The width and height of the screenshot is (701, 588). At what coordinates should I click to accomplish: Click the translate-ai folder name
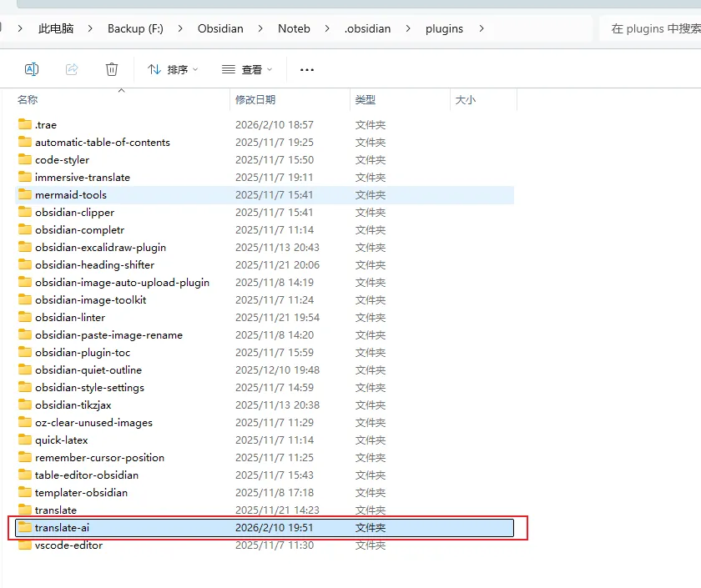[62, 528]
